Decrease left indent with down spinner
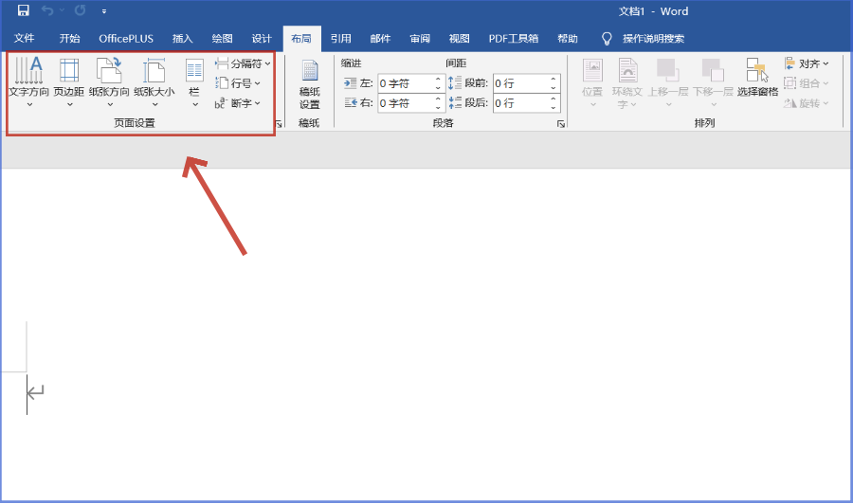 click(438, 87)
